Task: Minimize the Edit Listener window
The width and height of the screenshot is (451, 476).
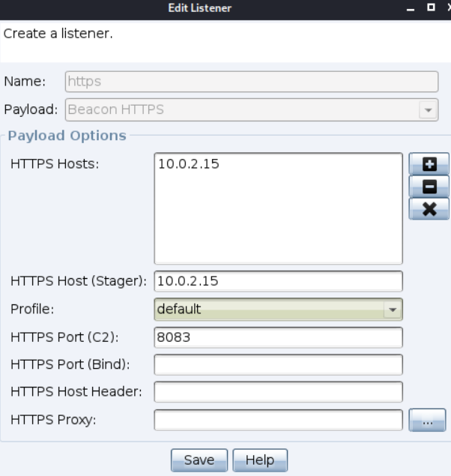Action: tap(411, 8)
